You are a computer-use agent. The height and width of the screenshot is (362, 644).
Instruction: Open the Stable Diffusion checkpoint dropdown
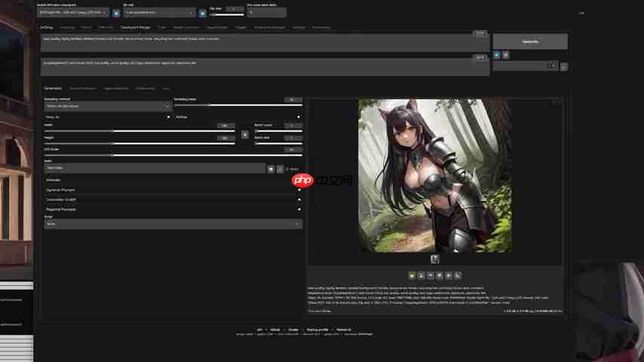click(73, 13)
